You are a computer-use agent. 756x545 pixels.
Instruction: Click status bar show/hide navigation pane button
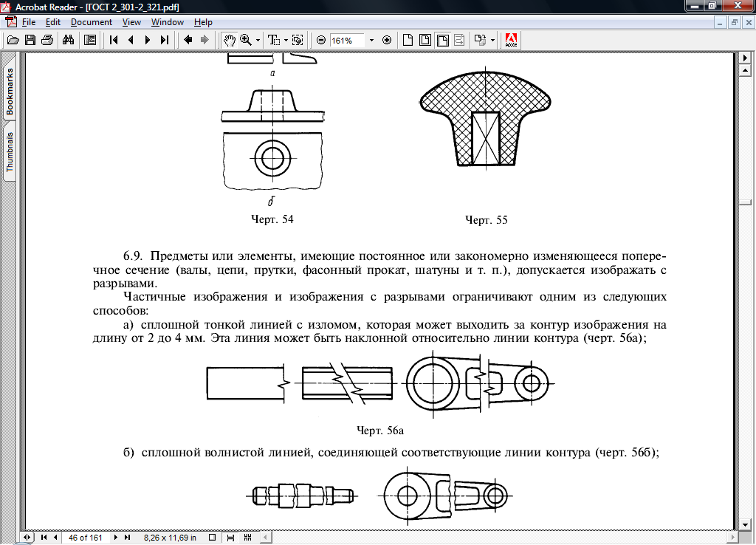pyautogui.click(x=27, y=538)
